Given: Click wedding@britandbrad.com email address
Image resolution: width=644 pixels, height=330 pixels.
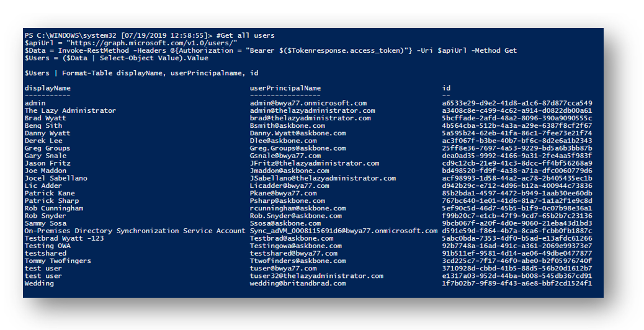Looking at the screenshot, I should pos(298,283).
